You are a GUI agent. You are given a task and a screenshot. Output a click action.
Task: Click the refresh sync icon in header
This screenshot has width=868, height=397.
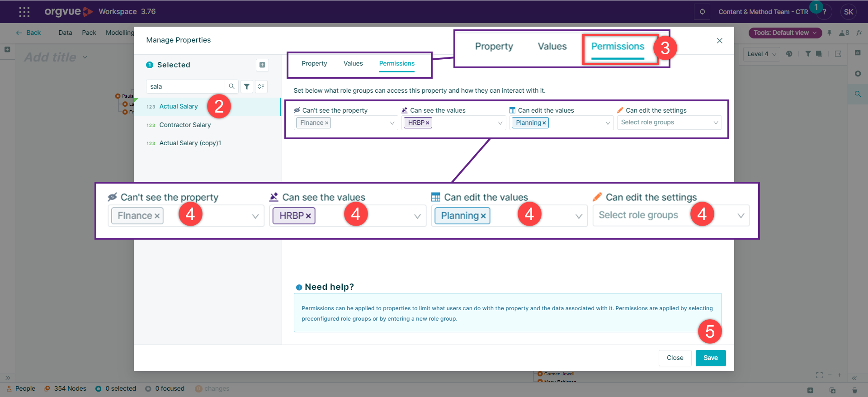702,12
